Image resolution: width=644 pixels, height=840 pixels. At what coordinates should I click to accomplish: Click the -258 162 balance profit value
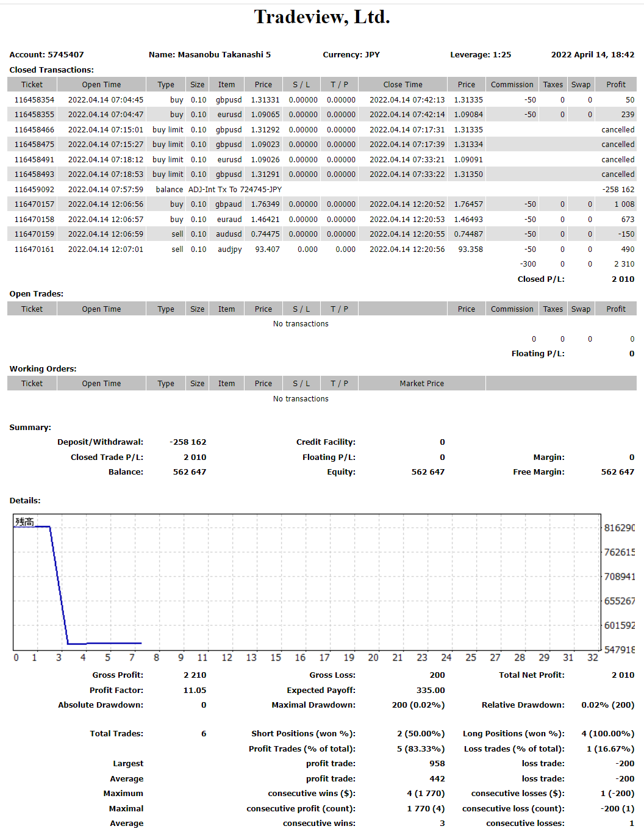[618, 190]
